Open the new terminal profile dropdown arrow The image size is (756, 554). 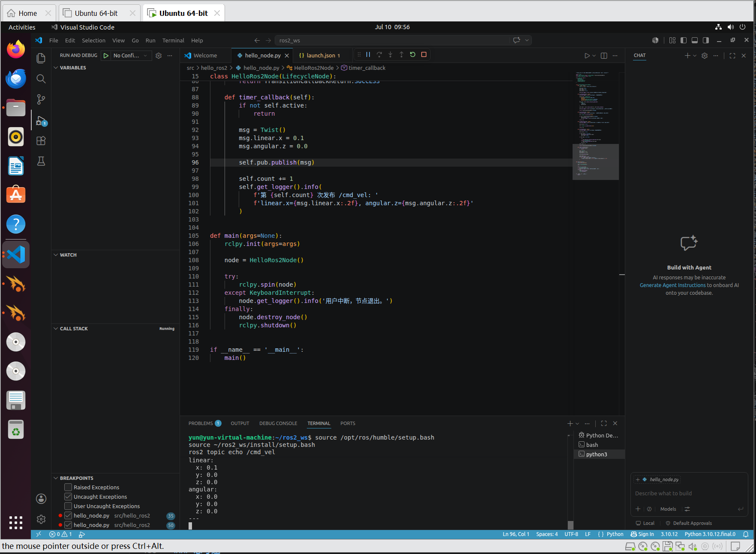(x=577, y=423)
